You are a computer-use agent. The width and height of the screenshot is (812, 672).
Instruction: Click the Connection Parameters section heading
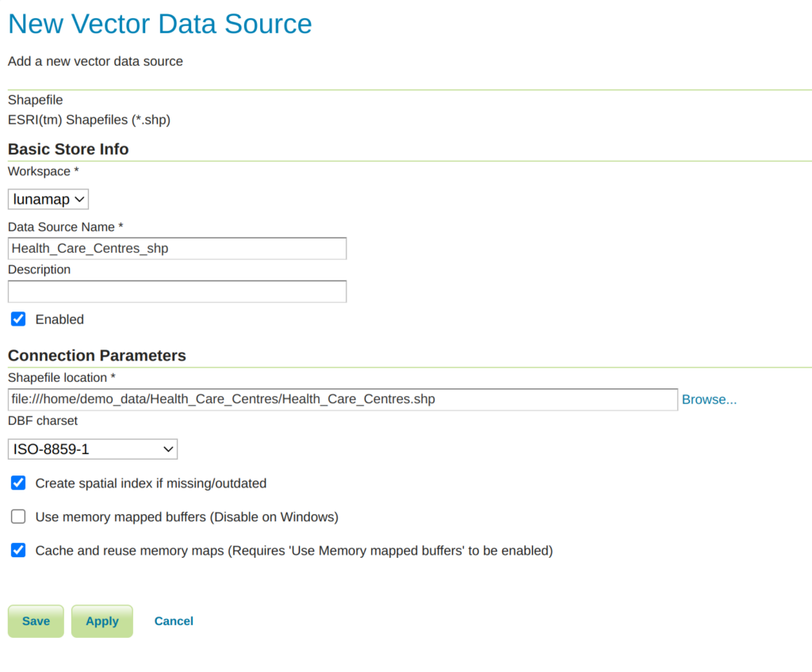pyautogui.click(x=97, y=355)
